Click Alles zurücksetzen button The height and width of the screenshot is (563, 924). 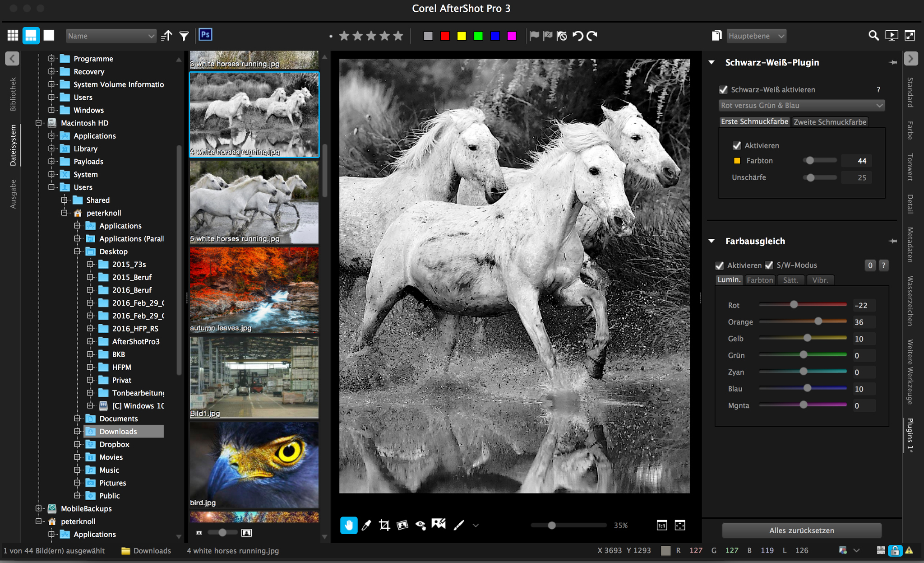pos(801,530)
